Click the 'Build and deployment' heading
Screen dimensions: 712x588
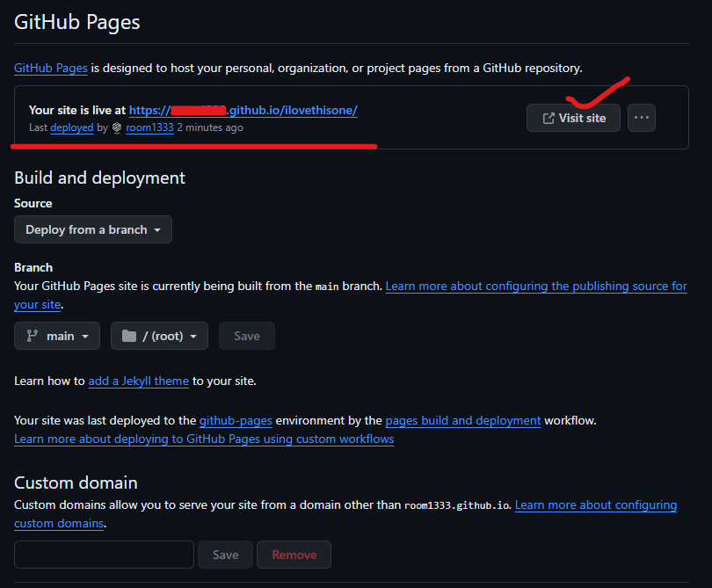pos(99,178)
